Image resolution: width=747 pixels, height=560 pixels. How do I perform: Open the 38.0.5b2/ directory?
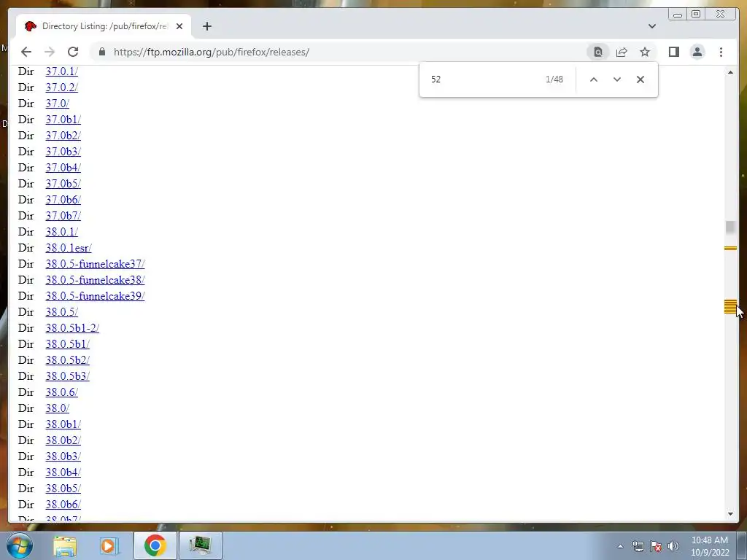click(x=67, y=360)
